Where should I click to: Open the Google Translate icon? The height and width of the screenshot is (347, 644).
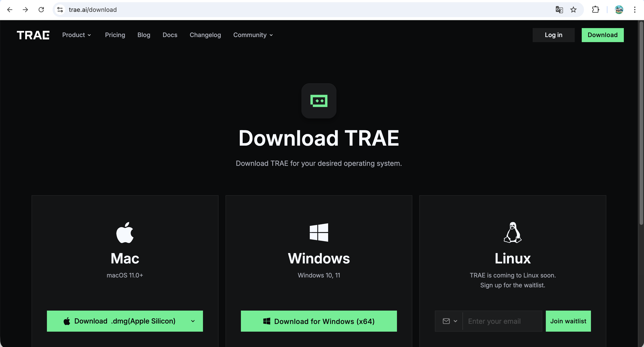pos(559,10)
